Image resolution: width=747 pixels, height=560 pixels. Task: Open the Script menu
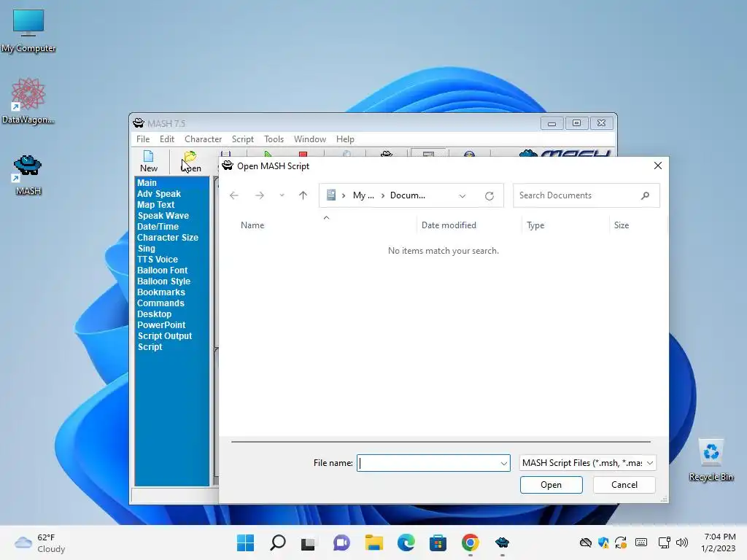(242, 139)
